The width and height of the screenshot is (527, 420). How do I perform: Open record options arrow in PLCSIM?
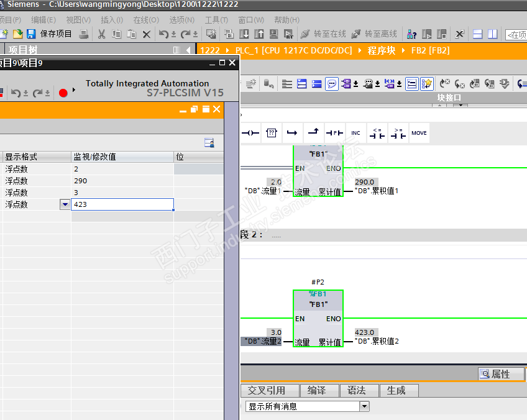pyautogui.click(x=74, y=90)
